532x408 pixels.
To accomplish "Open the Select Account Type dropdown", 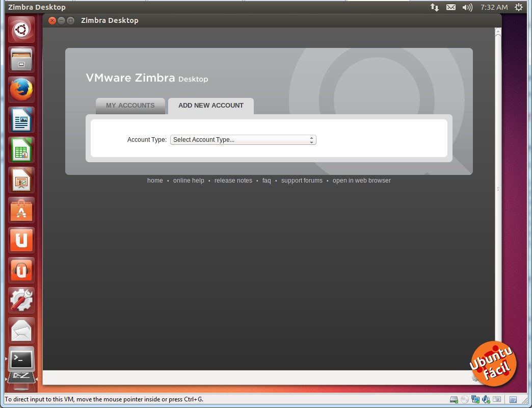I will [x=243, y=140].
